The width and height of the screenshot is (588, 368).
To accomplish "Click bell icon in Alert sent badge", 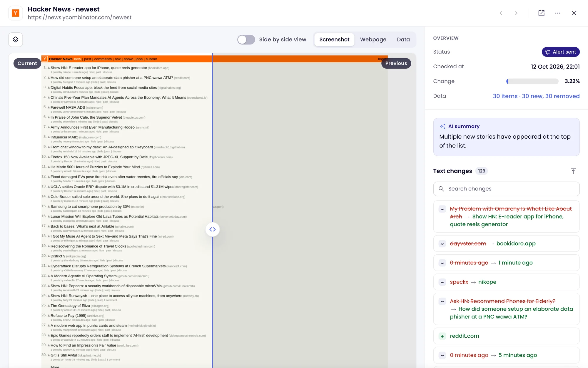I will [547, 52].
